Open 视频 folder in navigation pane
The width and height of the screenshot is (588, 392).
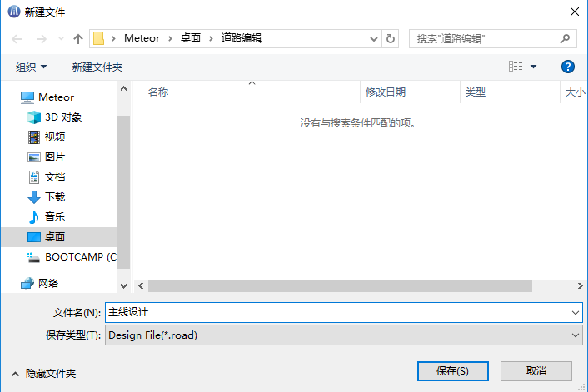[x=47, y=137]
